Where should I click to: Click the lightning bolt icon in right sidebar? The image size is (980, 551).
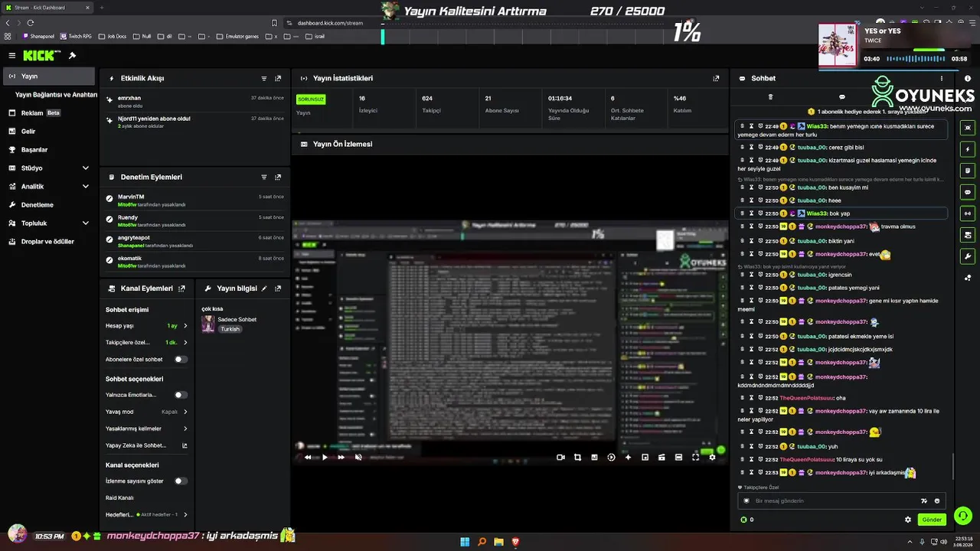point(968,148)
